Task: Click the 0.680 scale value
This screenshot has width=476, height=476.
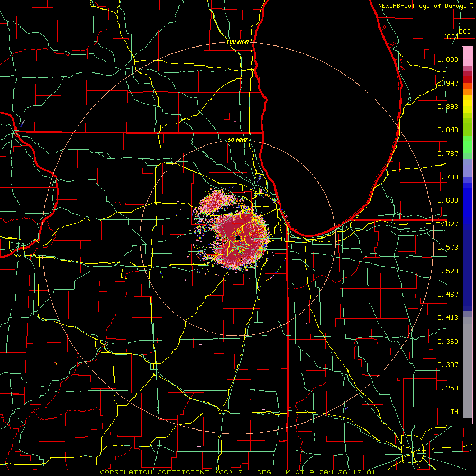Action: point(448,200)
